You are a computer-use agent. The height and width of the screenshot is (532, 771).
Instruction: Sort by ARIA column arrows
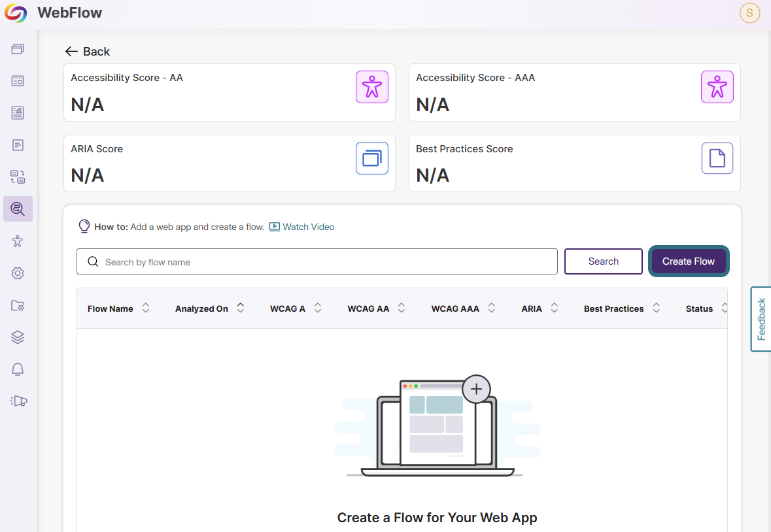click(x=554, y=308)
